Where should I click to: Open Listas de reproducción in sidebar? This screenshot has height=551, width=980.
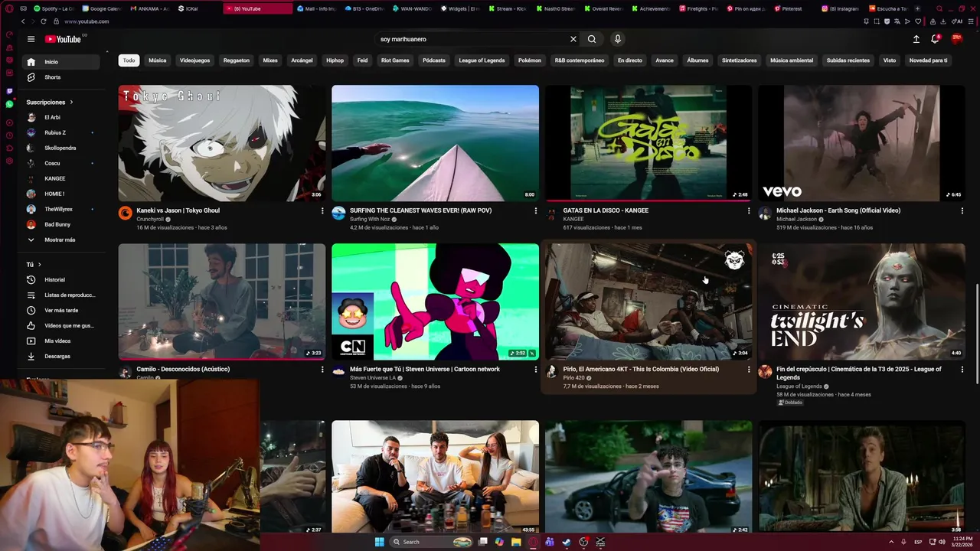point(61,295)
